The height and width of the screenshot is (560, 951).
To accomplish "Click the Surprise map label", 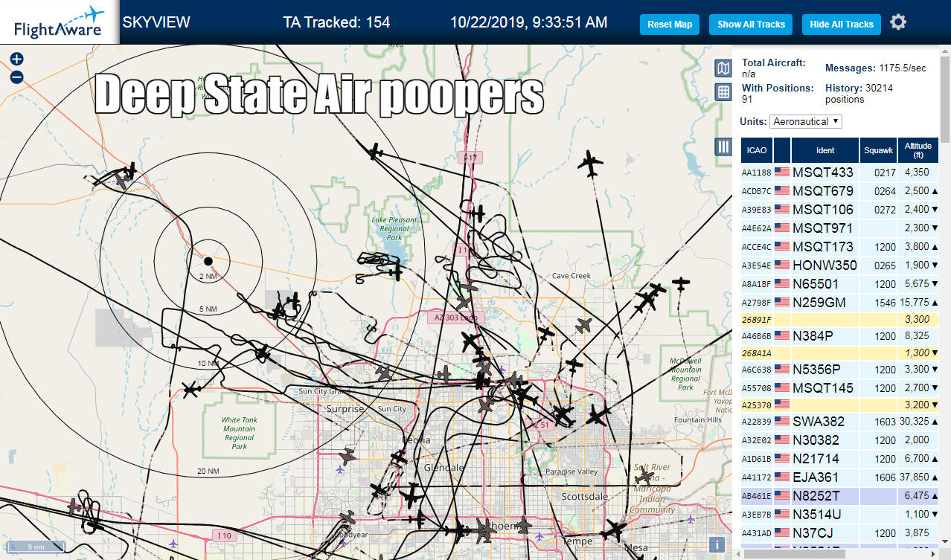I will point(346,409).
